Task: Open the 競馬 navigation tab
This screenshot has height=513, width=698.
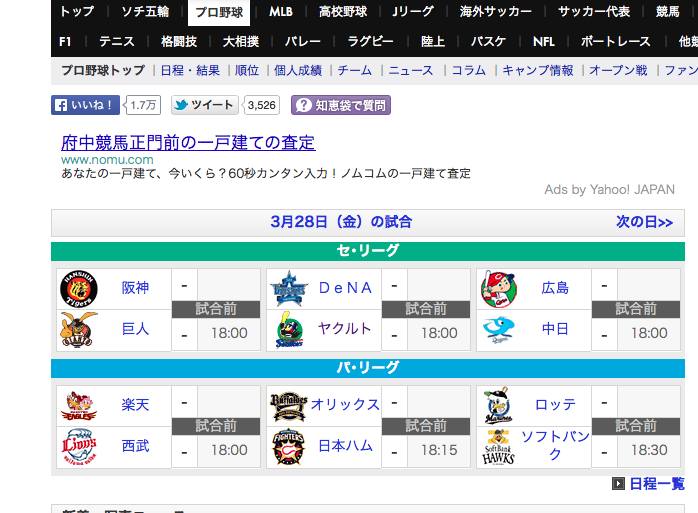Action: tap(668, 12)
